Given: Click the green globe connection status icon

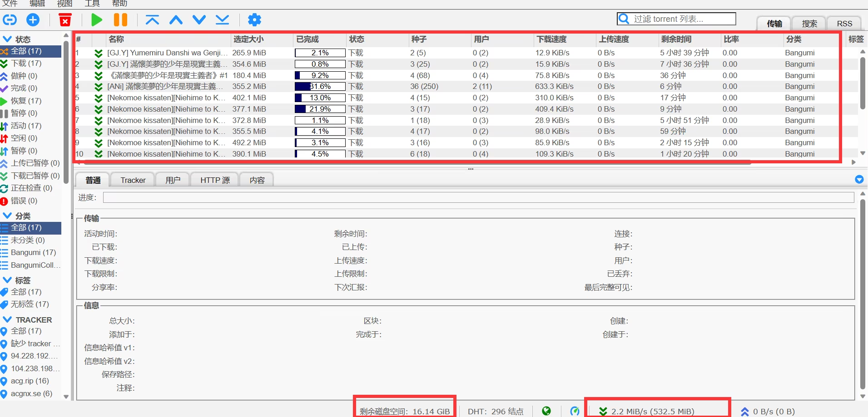Looking at the screenshot, I should coord(546,411).
